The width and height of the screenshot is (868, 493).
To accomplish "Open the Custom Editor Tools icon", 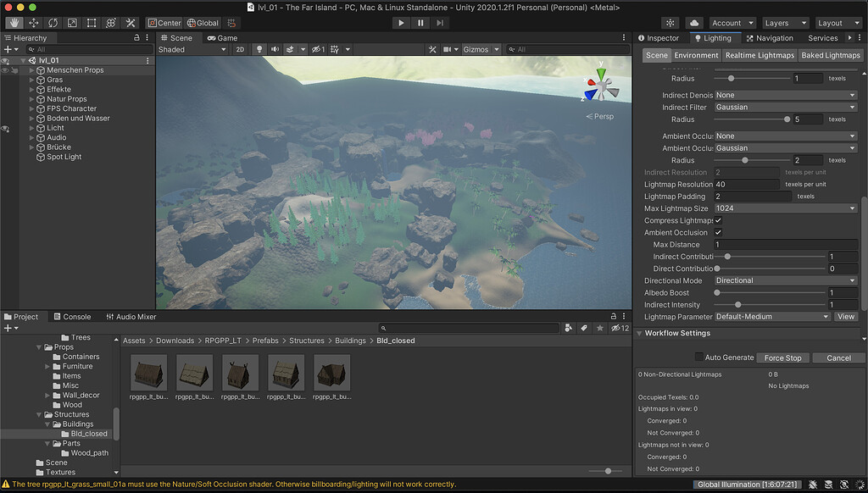I will tap(130, 23).
